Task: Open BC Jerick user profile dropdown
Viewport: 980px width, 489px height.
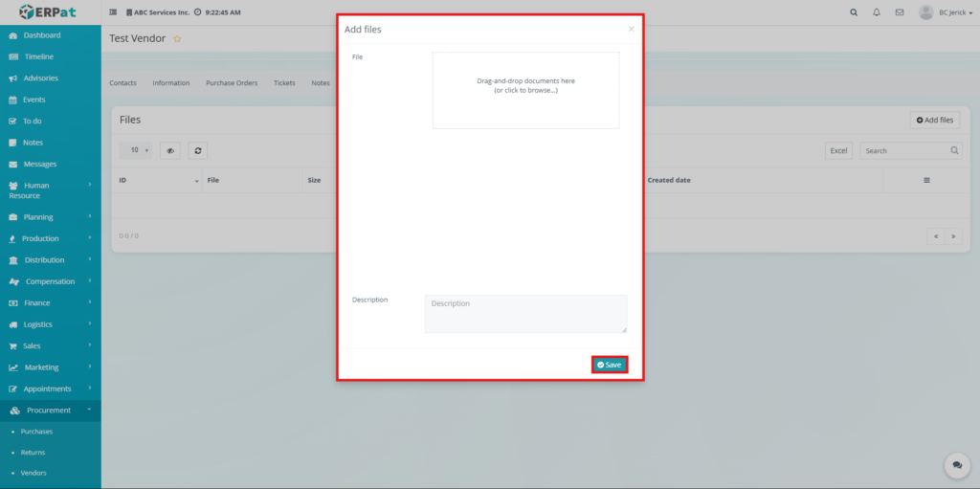Action: (x=941, y=12)
